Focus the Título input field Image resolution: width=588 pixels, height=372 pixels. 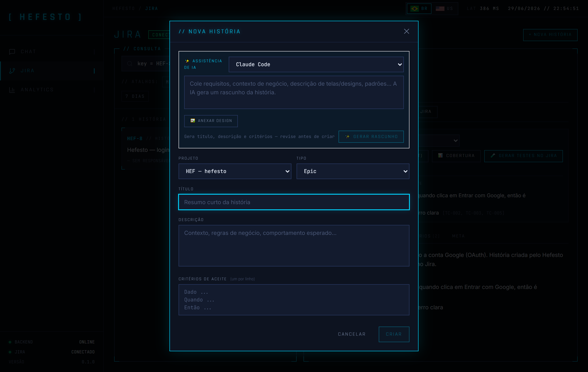[x=294, y=202]
